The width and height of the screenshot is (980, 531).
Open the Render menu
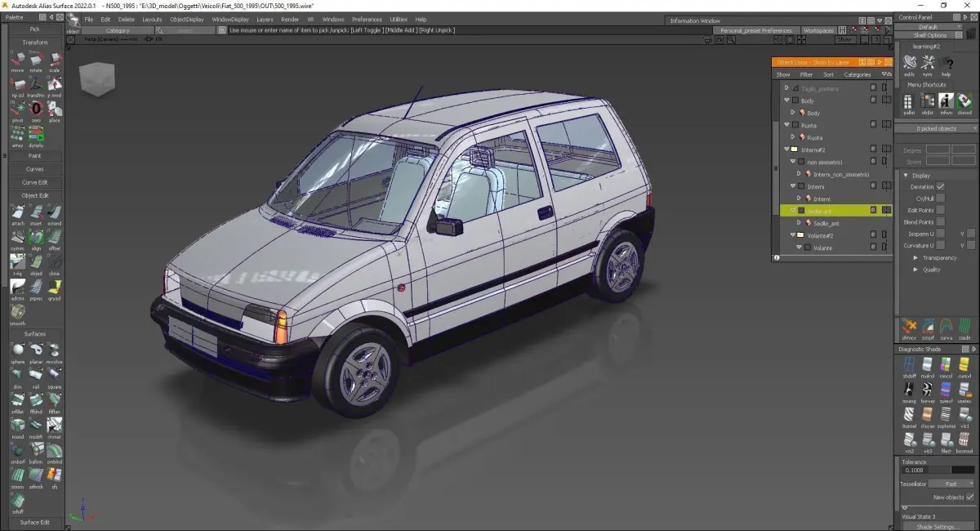(289, 19)
